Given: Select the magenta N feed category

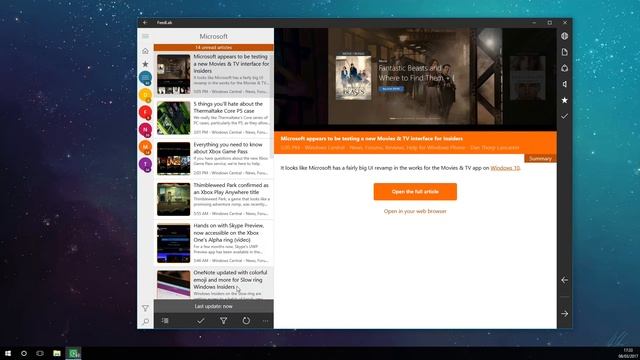Looking at the screenshot, I should point(145,130).
